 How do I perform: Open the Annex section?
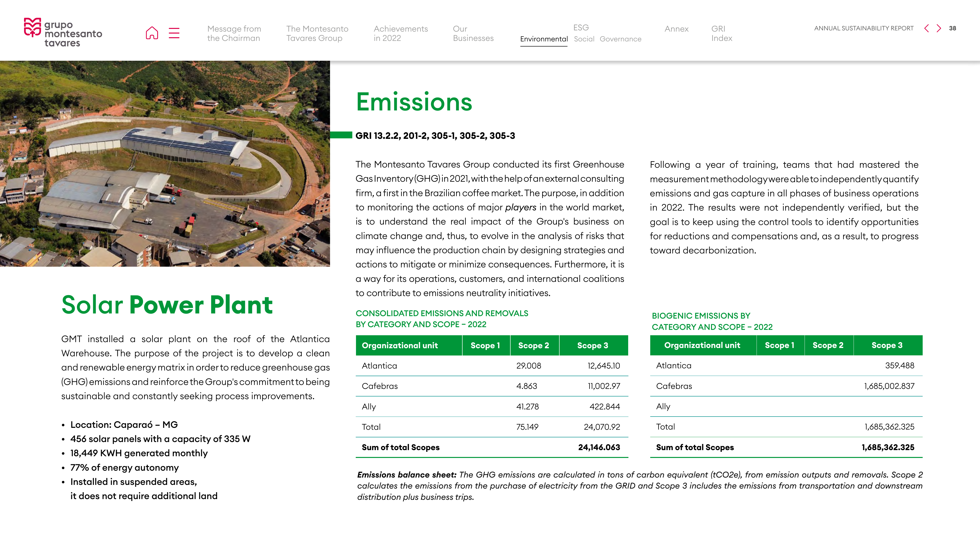676,29
